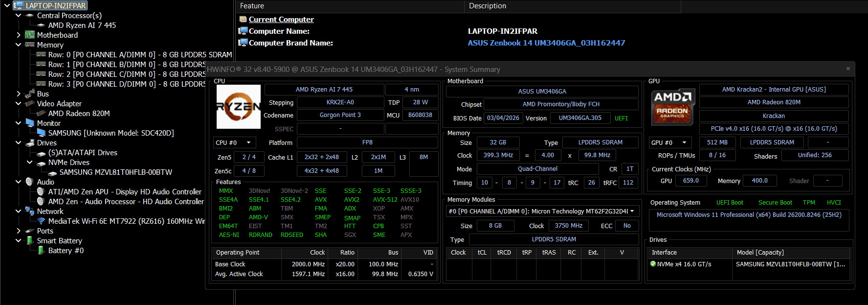The width and height of the screenshot is (868, 305).
Task: Click the card icon beside AMD Radeon 820M
Action: (41, 114)
